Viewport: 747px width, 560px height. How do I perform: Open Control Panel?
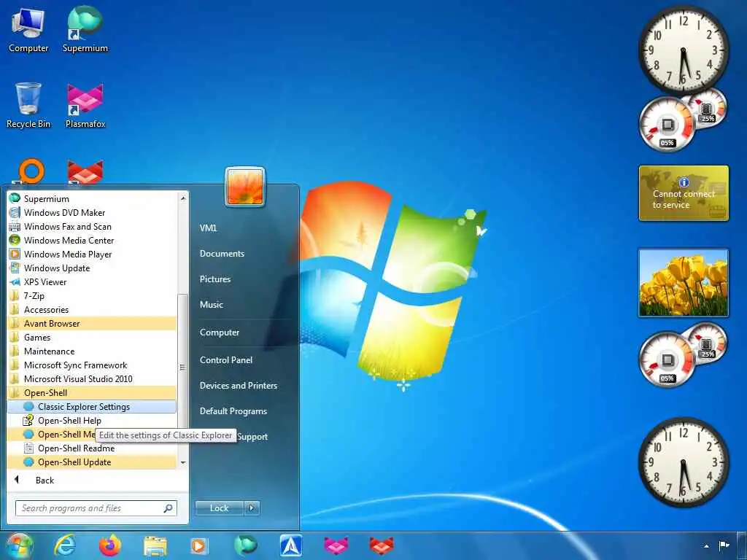point(226,360)
